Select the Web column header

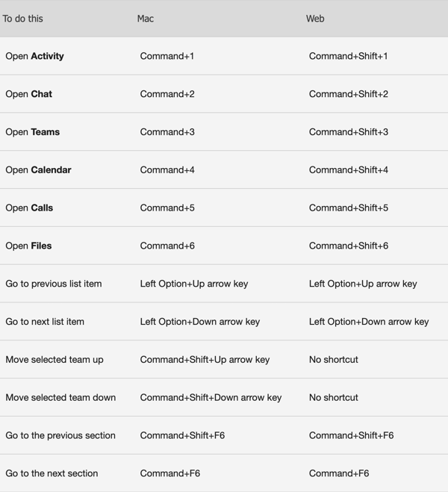click(x=315, y=19)
